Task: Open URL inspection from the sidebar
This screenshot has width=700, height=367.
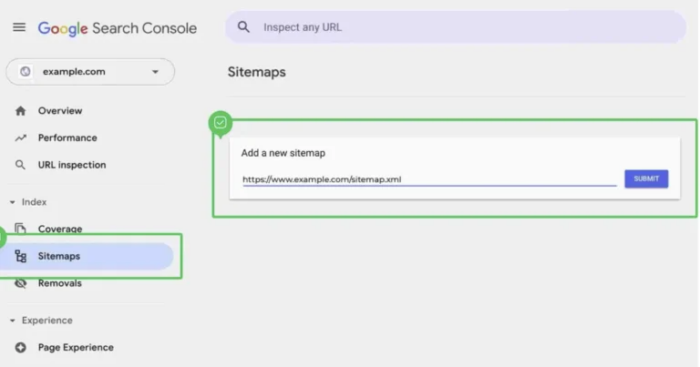Action: (72, 165)
